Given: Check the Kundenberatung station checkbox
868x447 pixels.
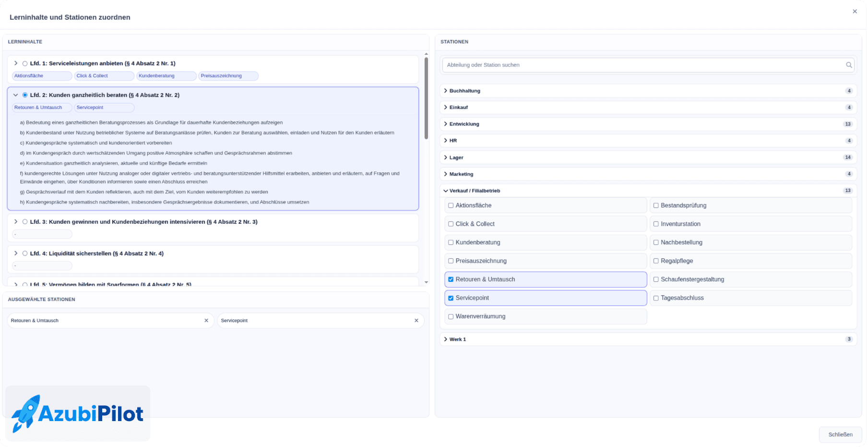Looking at the screenshot, I should pos(451,242).
